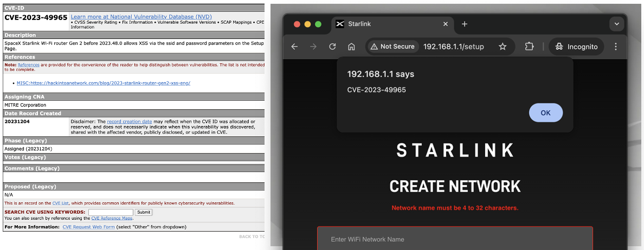Image resolution: width=644 pixels, height=250 pixels.
Task: Click the Incognito profile button
Action: tap(576, 47)
